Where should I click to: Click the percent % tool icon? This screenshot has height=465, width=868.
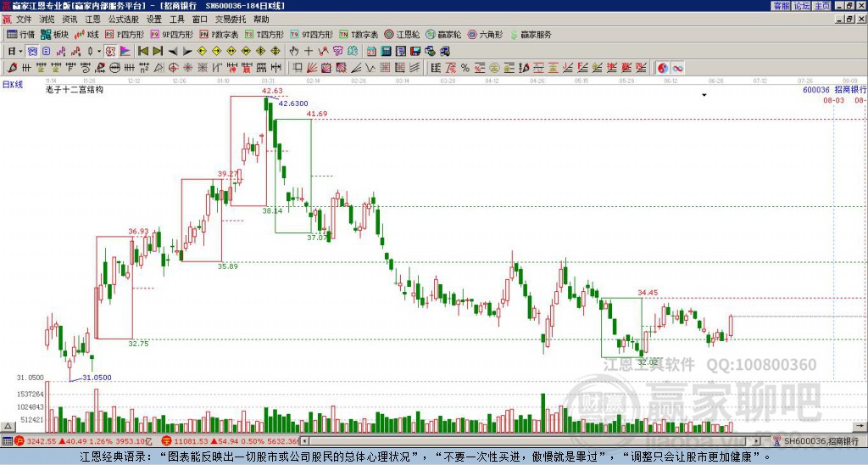click(465, 68)
